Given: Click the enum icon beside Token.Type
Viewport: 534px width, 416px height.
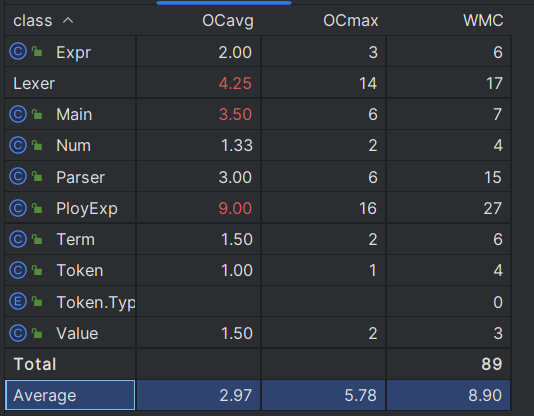Looking at the screenshot, I should pyautogui.click(x=18, y=301).
